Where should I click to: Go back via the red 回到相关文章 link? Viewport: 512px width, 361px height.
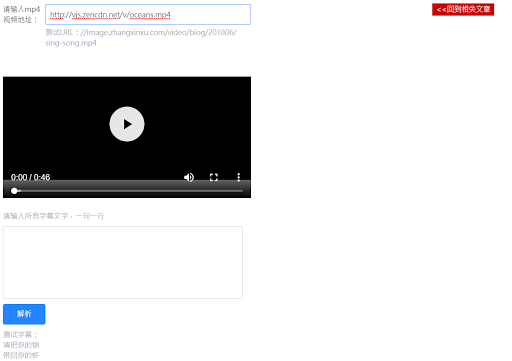(463, 9)
